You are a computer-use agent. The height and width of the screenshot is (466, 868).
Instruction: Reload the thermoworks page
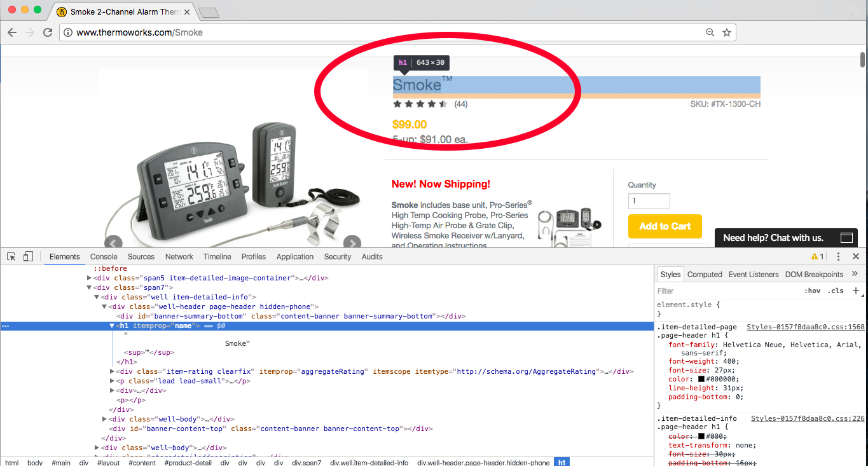48,32
